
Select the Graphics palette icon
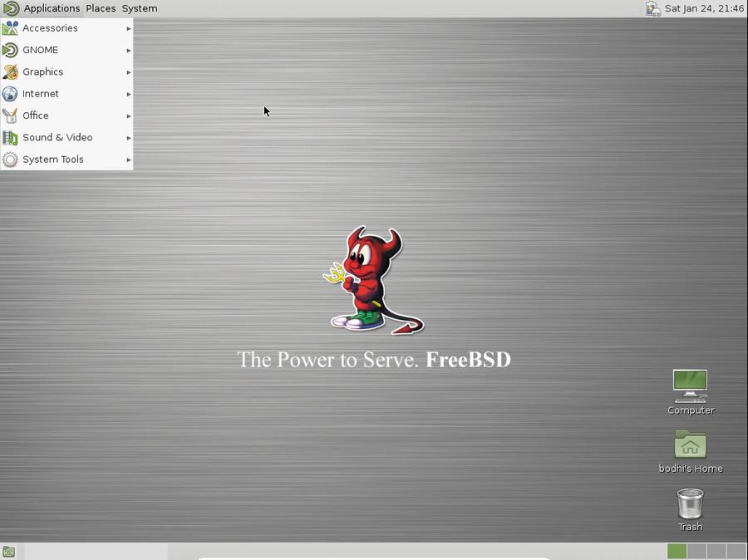(x=10, y=72)
